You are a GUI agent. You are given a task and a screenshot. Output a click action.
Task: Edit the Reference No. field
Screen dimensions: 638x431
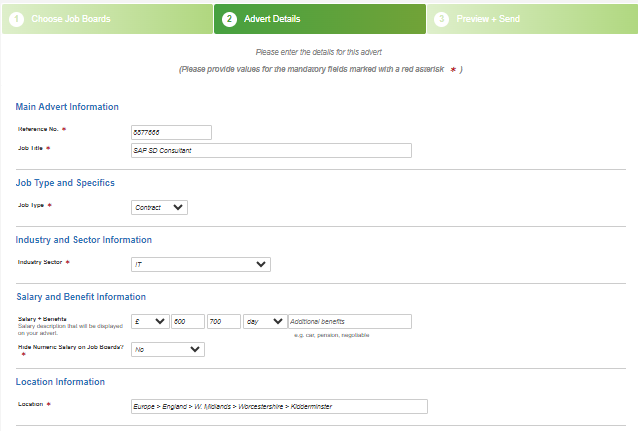(x=171, y=132)
